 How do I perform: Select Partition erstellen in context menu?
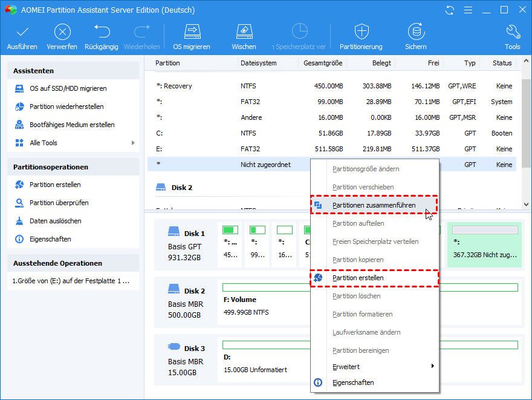tap(374, 278)
